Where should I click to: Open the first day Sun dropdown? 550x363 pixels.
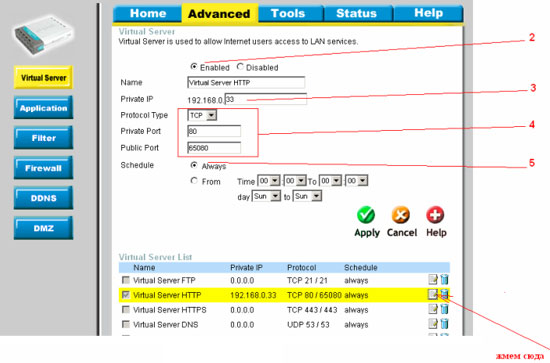266,196
